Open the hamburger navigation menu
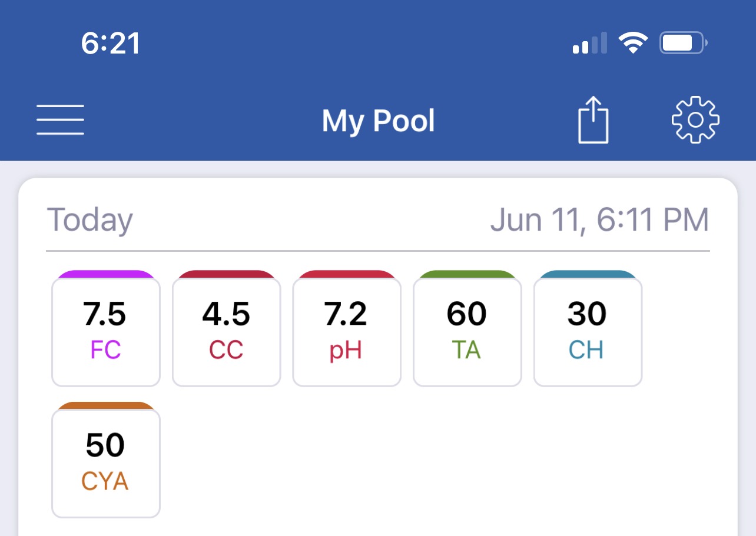 [60, 120]
